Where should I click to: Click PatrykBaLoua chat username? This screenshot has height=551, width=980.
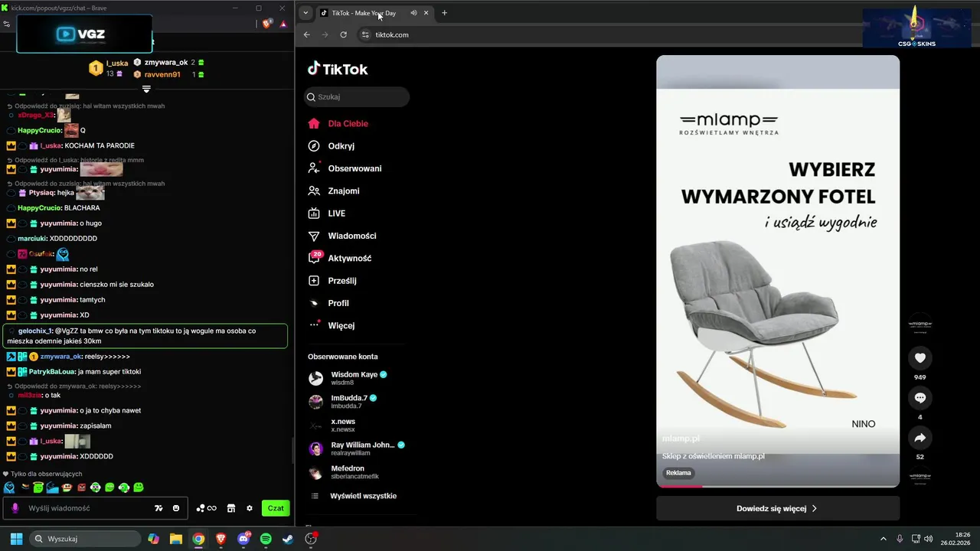[51, 372]
